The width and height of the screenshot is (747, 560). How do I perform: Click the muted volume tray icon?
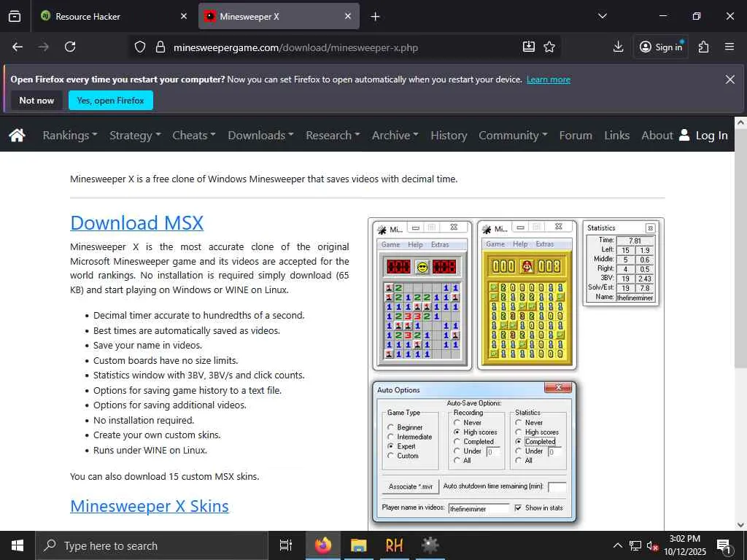point(652,545)
